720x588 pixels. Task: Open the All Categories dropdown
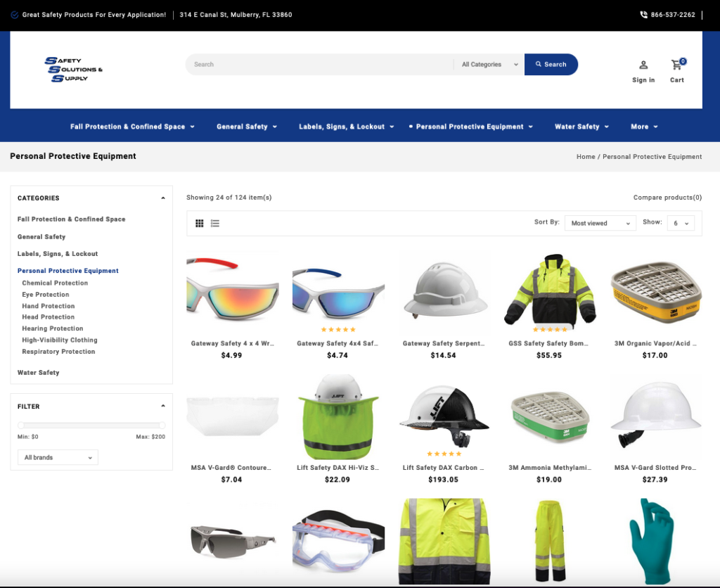pos(489,64)
